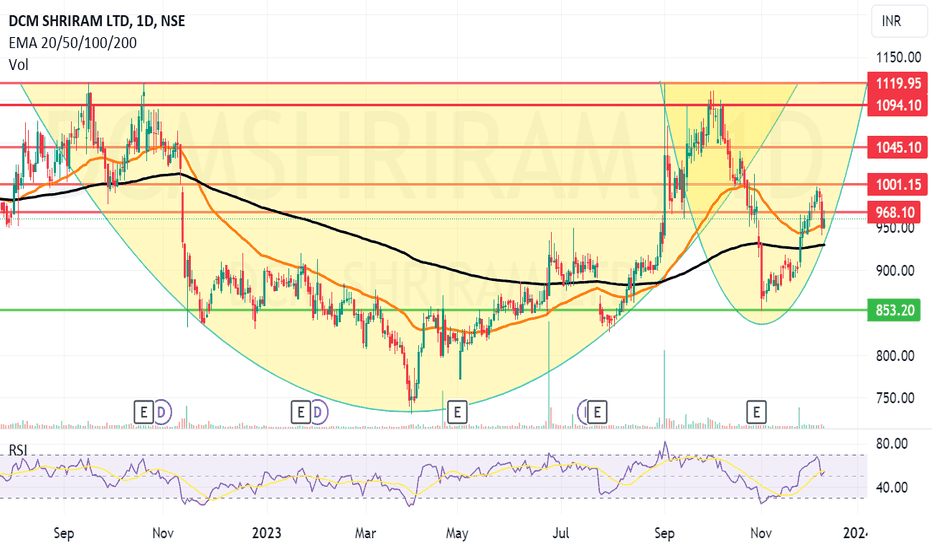Click the 968.10 red price label
This screenshot has width=932, height=550.
coord(895,212)
